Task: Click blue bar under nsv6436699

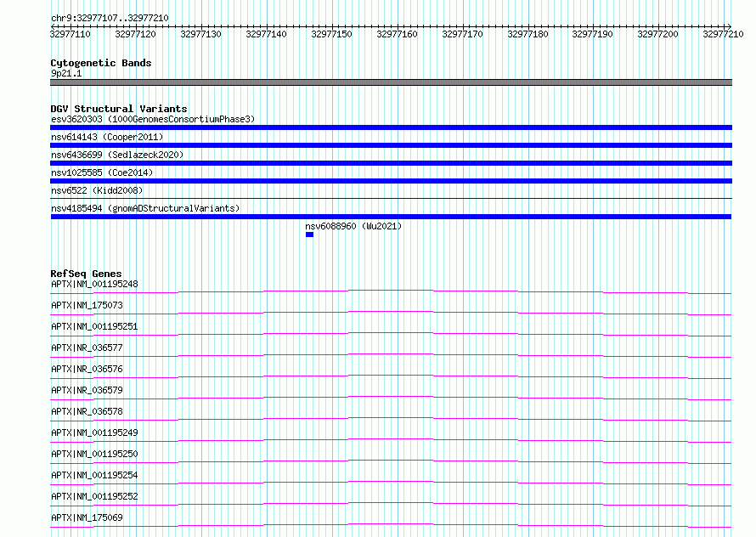Action: (391, 163)
